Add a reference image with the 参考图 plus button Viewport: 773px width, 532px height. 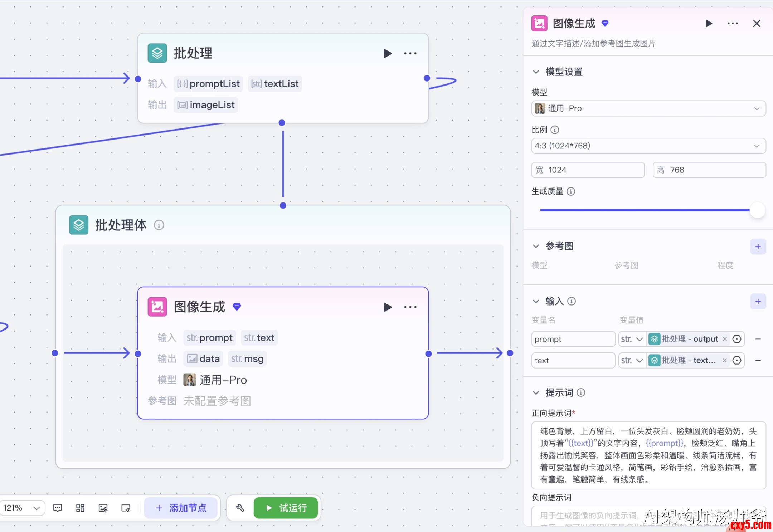(758, 247)
